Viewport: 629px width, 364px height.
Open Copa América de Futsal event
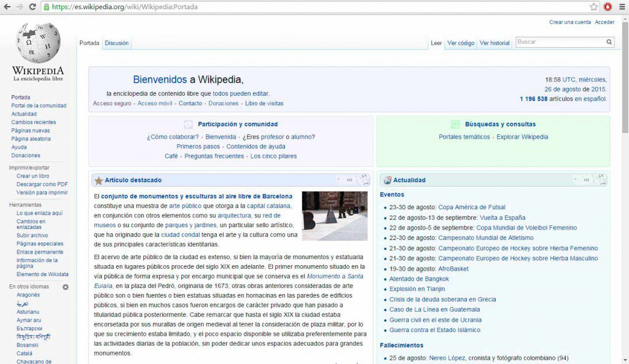tap(472, 207)
